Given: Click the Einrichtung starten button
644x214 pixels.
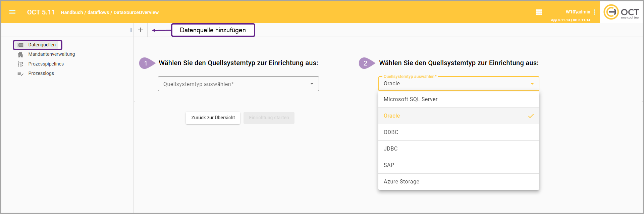Looking at the screenshot, I should tap(269, 118).
